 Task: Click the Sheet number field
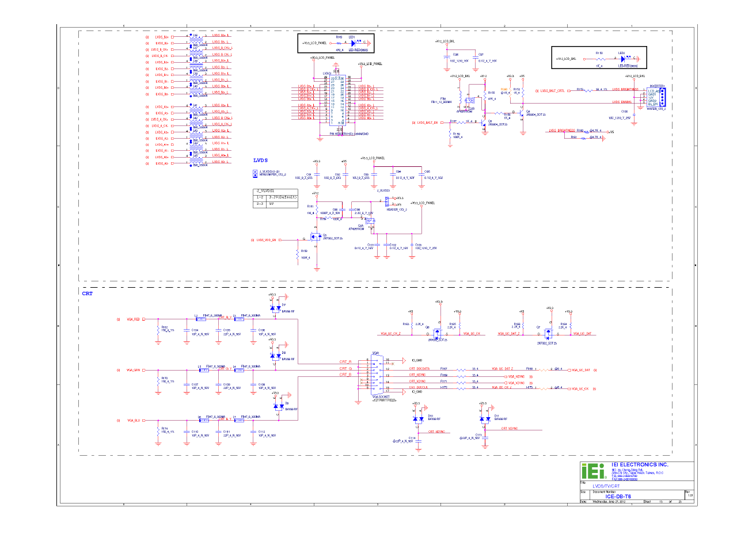point(661,502)
